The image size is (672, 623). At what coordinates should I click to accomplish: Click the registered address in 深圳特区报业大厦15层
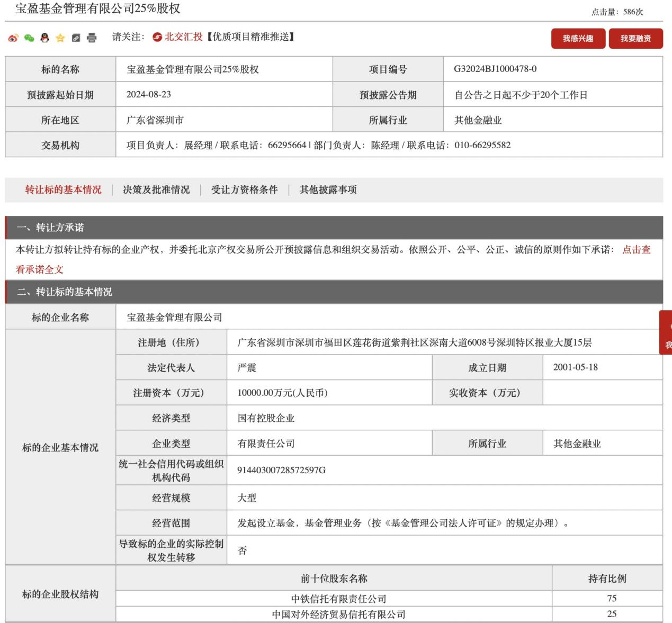tap(414, 342)
